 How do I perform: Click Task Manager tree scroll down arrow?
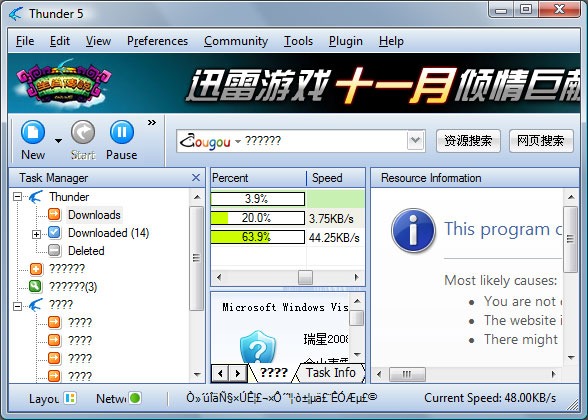197,374
